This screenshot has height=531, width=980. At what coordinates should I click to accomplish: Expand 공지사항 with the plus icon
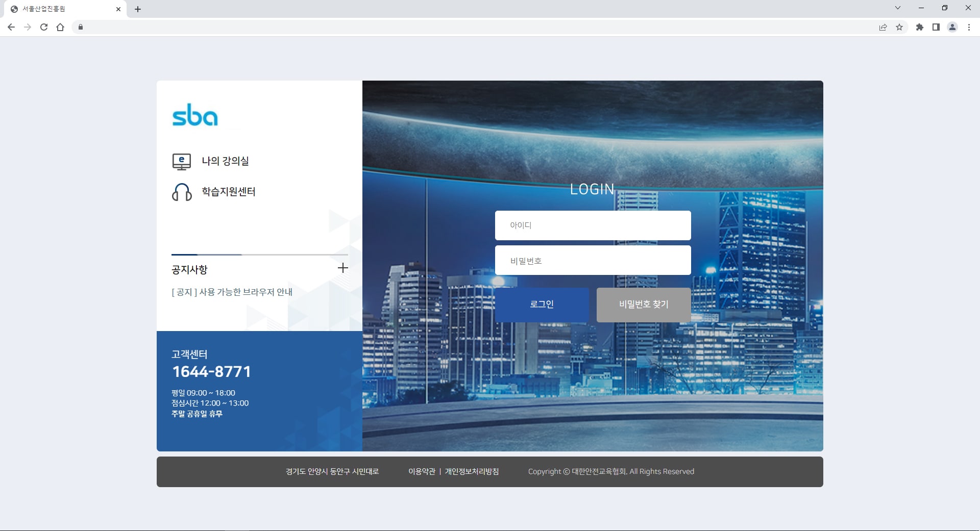point(343,268)
